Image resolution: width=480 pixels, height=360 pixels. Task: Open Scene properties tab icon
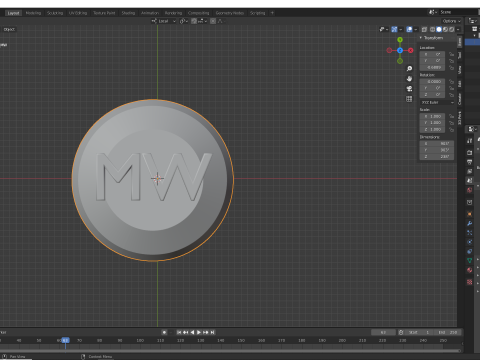469,180
